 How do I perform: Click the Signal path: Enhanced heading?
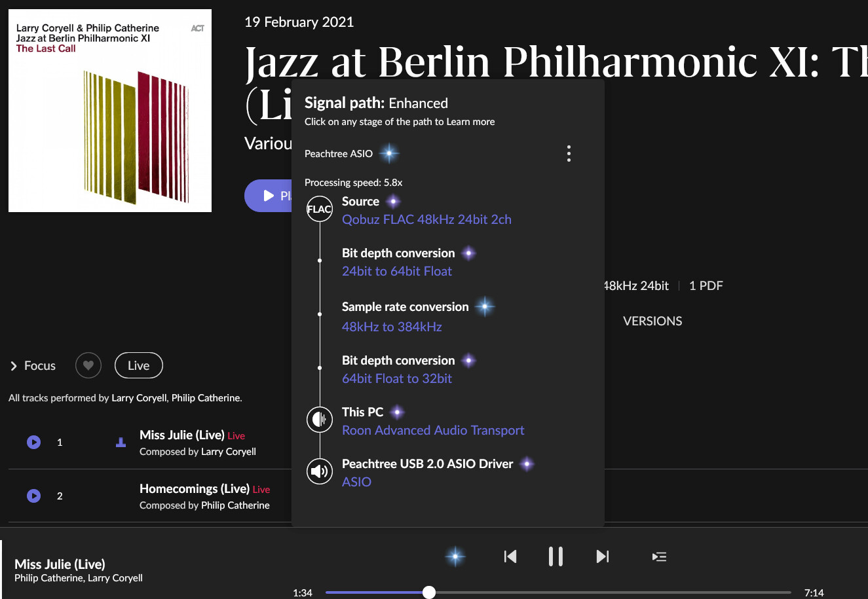tap(376, 103)
